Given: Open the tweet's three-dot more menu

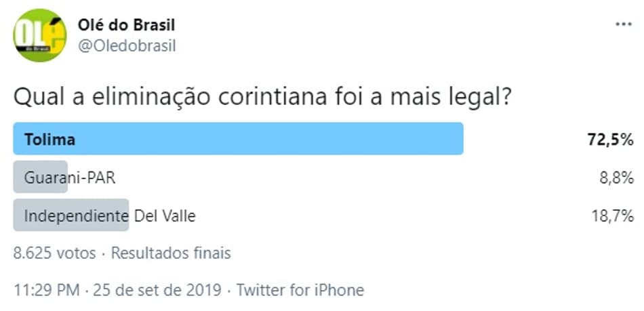Looking at the screenshot, I should pyautogui.click(x=624, y=24).
